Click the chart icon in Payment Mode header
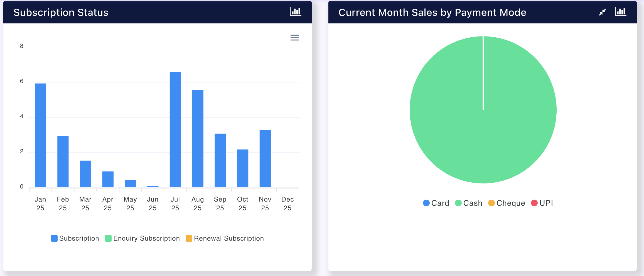This screenshot has height=276, width=644. (620, 12)
